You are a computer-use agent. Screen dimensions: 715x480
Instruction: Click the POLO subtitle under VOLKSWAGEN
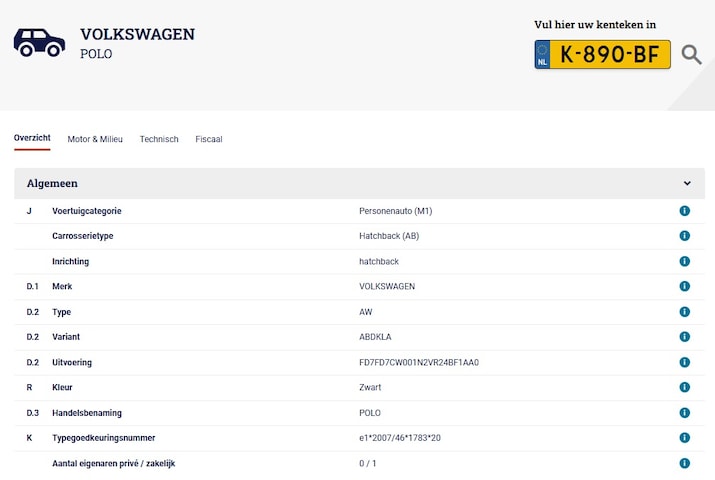point(96,54)
